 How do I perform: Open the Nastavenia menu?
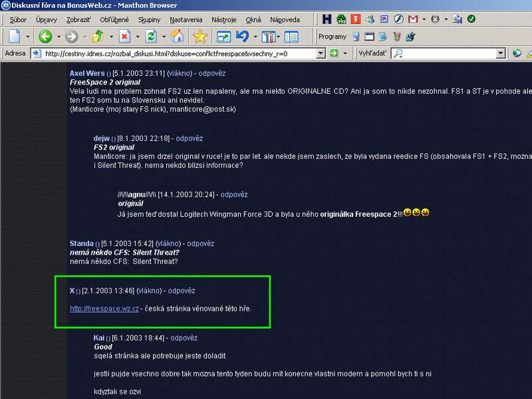click(186, 20)
